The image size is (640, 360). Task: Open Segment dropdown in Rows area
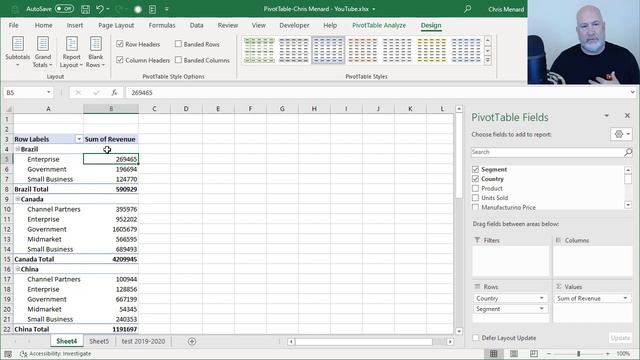point(542,309)
